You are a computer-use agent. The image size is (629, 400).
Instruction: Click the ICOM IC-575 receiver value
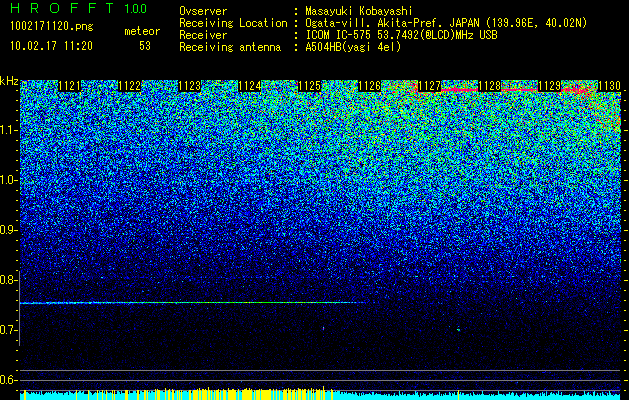pyautogui.click(x=401, y=35)
